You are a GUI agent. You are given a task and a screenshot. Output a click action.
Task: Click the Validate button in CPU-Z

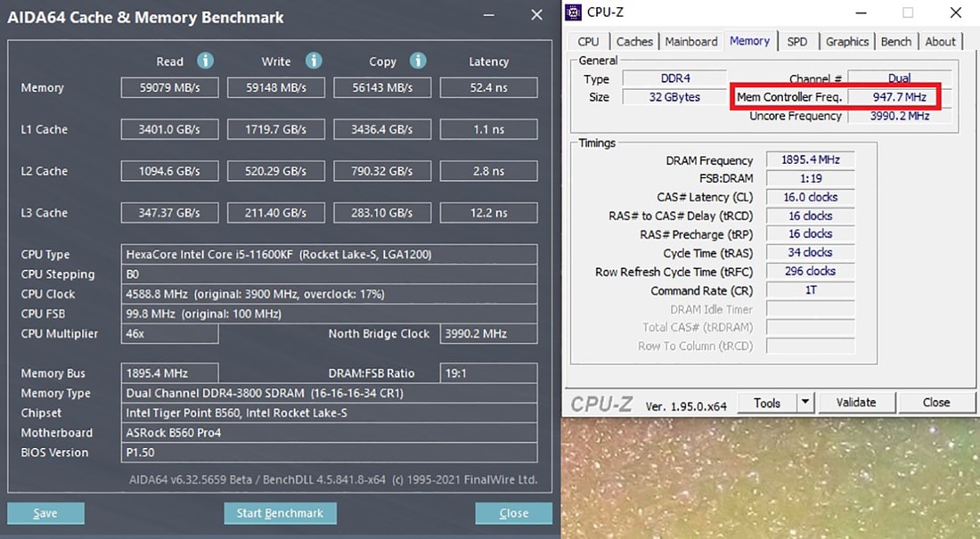click(x=856, y=403)
